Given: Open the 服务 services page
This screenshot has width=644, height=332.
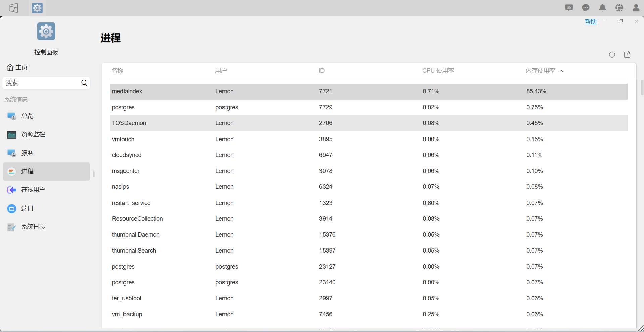Looking at the screenshot, I should pos(46,153).
